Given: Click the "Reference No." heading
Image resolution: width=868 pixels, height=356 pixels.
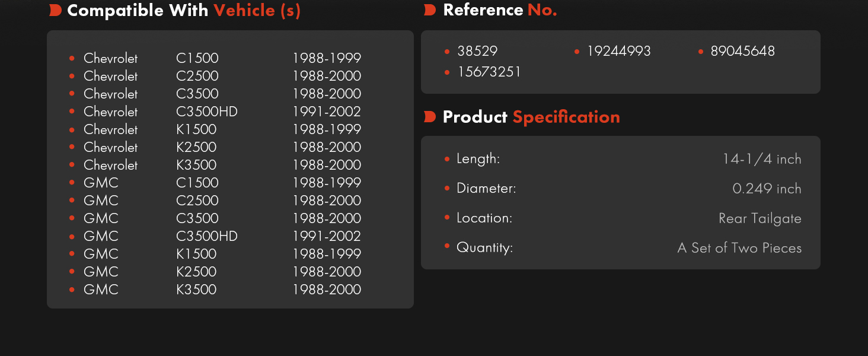Looking at the screenshot, I should (x=500, y=10).
